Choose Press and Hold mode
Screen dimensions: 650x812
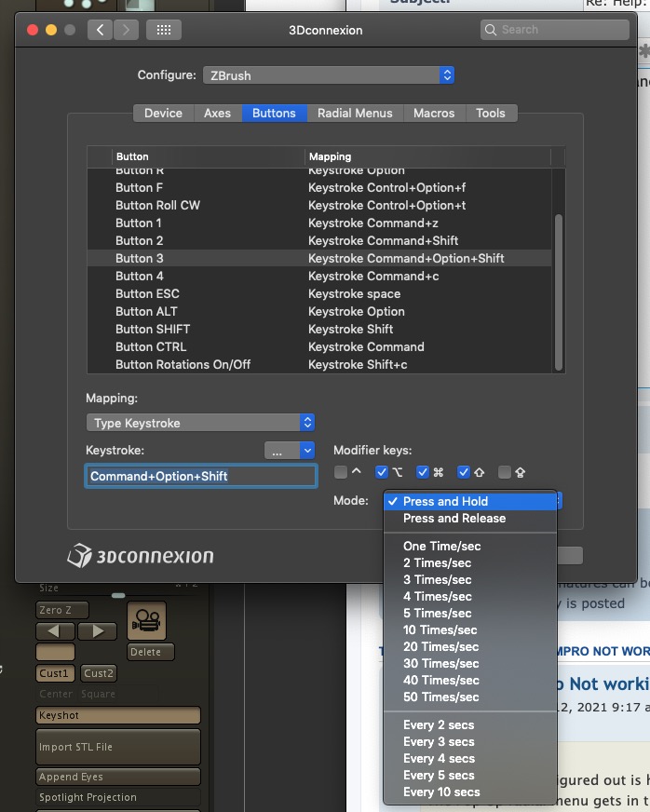click(x=470, y=501)
